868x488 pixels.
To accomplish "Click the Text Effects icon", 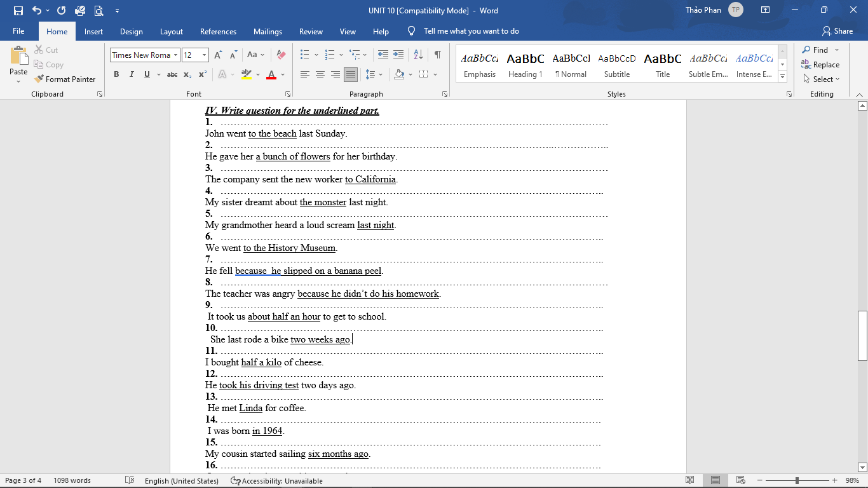I will coord(222,74).
